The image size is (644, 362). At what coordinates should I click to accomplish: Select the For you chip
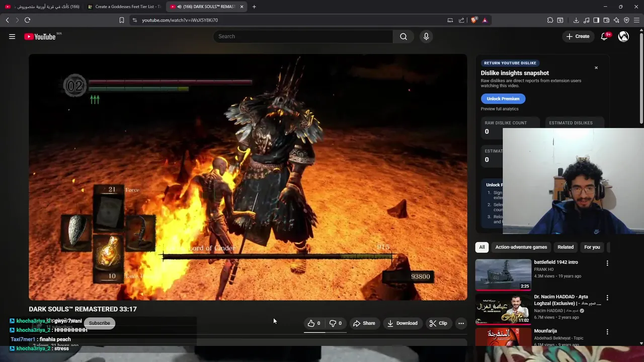click(x=592, y=247)
